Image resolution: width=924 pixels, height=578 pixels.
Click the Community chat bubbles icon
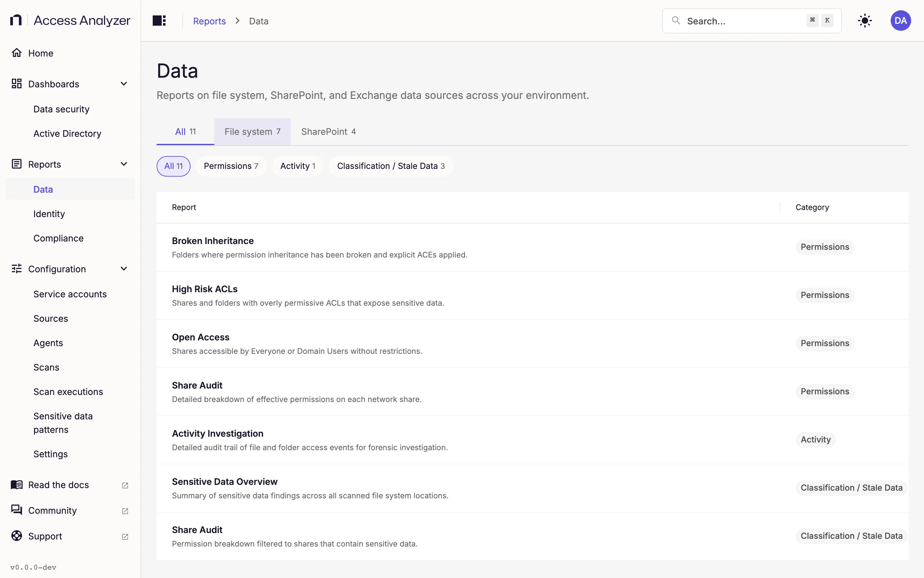click(x=16, y=510)
